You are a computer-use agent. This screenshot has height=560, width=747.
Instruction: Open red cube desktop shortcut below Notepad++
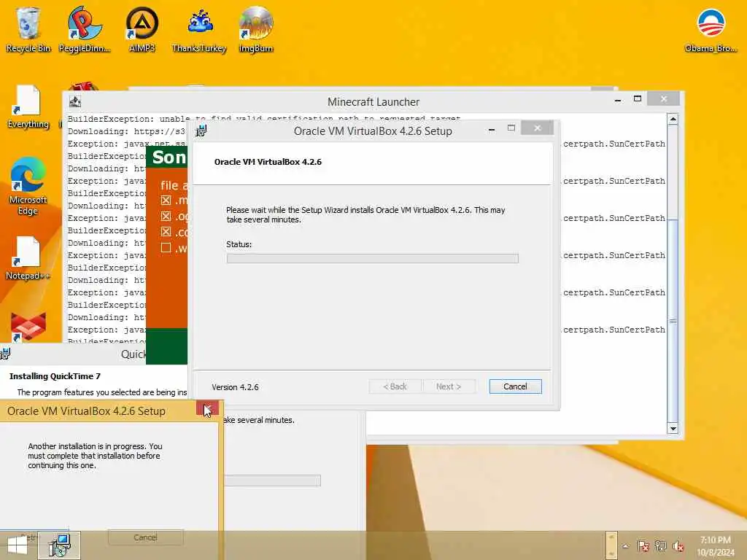pyautogui.click(x=28, y=327)
